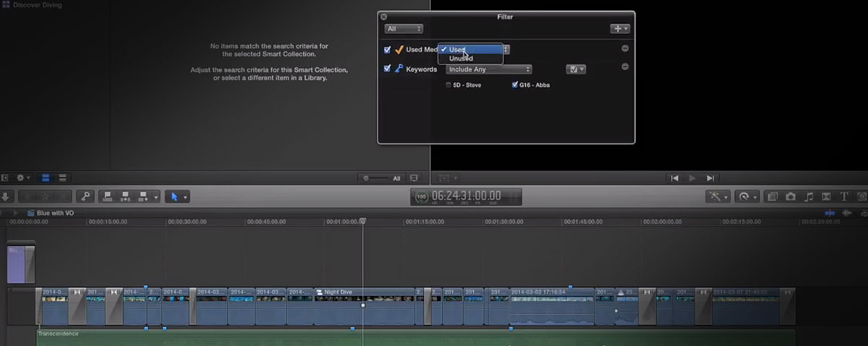Open the Music and Sound browser
Screen dimensions: 868x346
pyautogui.click(x=809, y=196)
